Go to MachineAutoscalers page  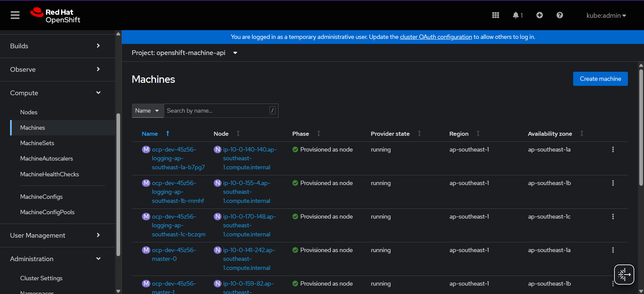(x=47, y=159)
